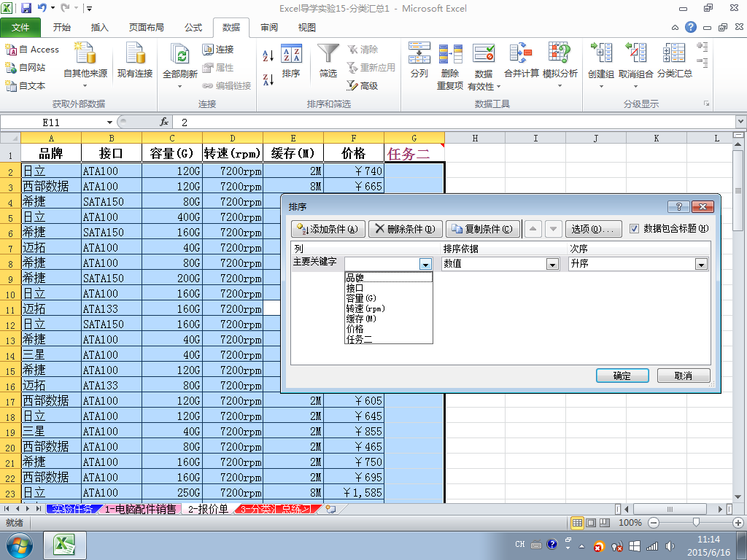
Task: Click the fx insert function icon
Action: [x=164, y=122]
